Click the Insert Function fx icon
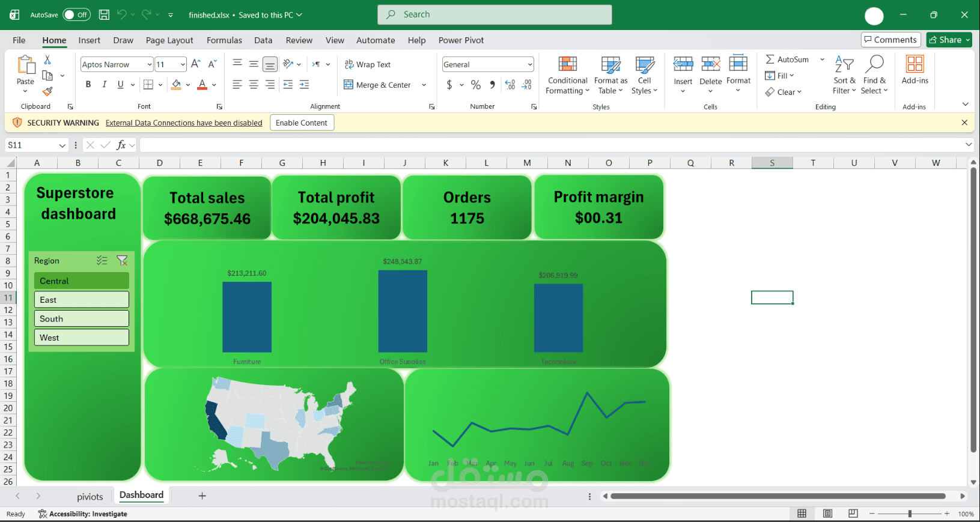The height and width of the screenshot is (522, 980). pyautogui.click(x=121, y=145)
